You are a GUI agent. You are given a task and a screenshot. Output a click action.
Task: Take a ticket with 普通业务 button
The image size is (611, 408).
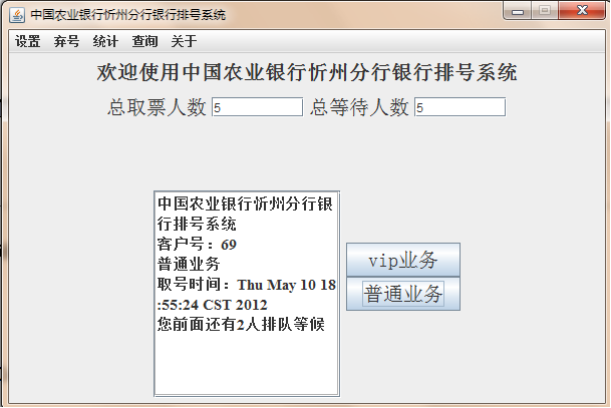point(403,294)
